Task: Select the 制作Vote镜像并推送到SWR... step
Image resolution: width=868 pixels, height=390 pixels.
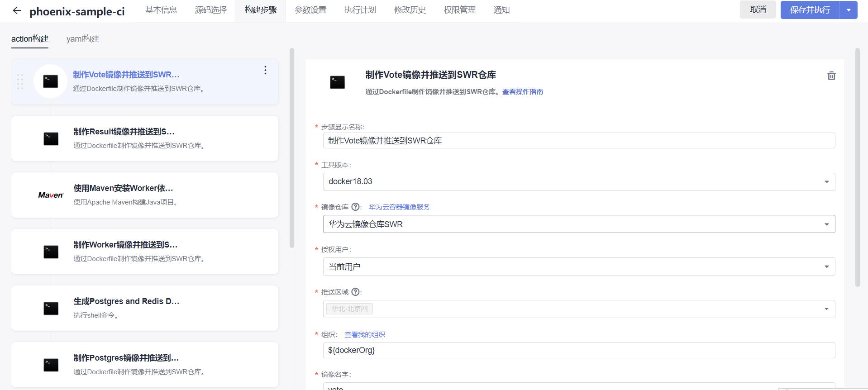Action: pos(145,82)
